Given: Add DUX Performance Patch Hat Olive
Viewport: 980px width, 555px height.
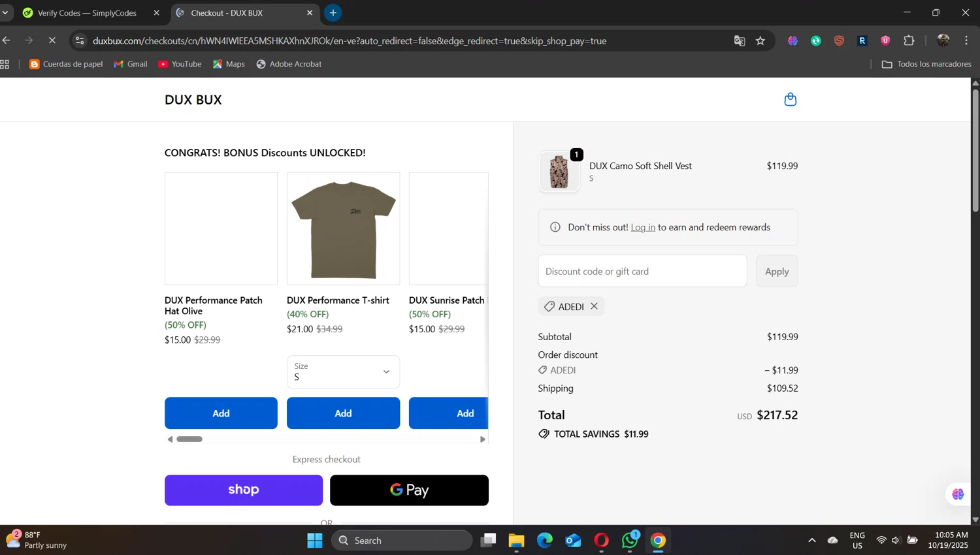Looking at the screenshot, I should pyautogui.click(x=221, y=413).
